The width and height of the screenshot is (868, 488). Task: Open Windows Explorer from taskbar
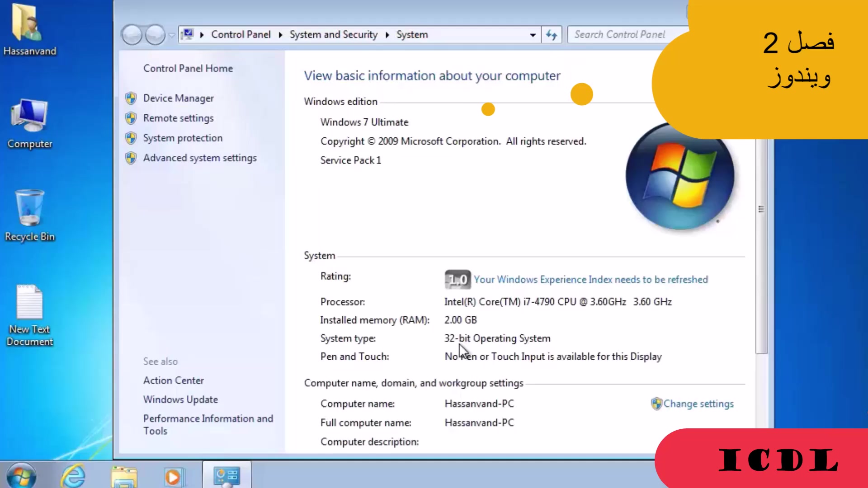(x=124, y=476)
